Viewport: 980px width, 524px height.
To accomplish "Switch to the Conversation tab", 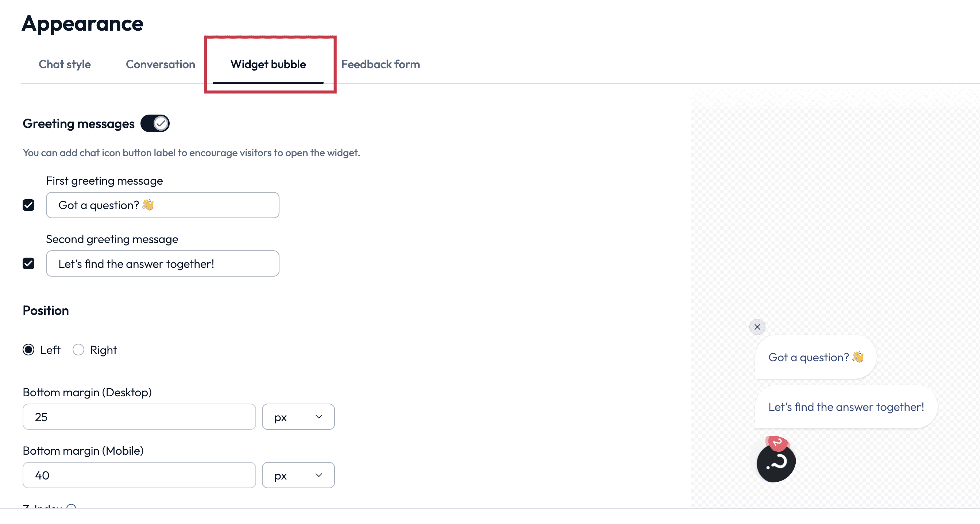I will pyautogui.click(x=161, y=64).
